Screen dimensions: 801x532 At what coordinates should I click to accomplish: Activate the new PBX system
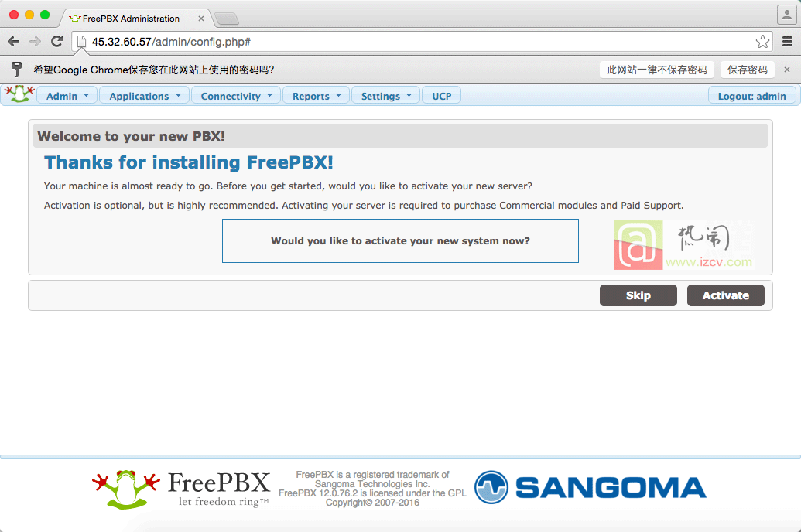pyautogui.click(x=725, y=295)
